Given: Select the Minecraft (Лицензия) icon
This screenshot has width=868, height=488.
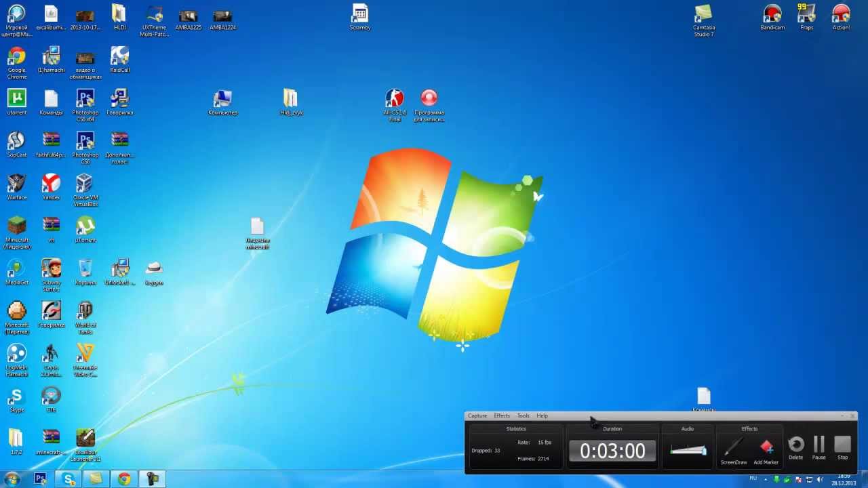Looking at the screenshot, I should pyautogui.click(x=16, y=233).
